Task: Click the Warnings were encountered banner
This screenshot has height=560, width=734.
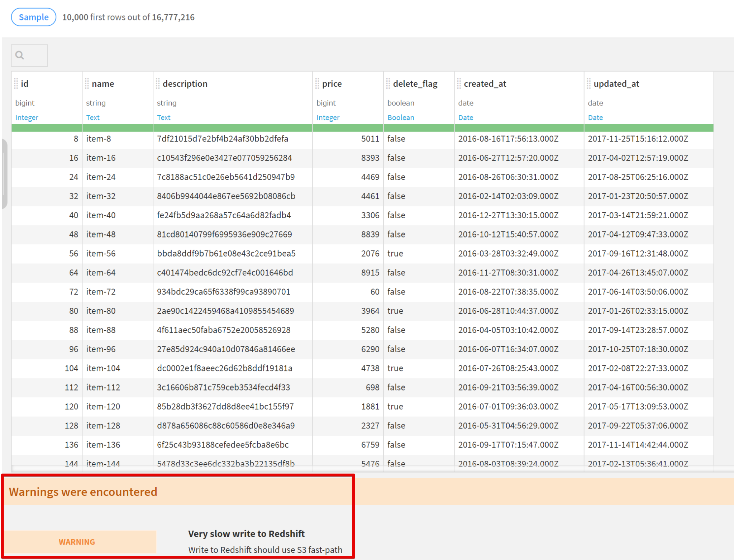Action: pos(83,492)
